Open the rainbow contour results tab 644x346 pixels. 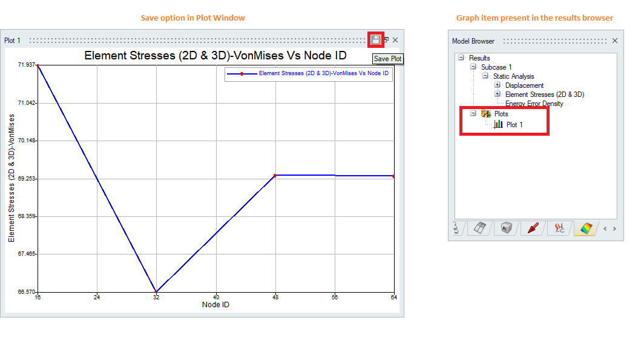tap(586, 228)
